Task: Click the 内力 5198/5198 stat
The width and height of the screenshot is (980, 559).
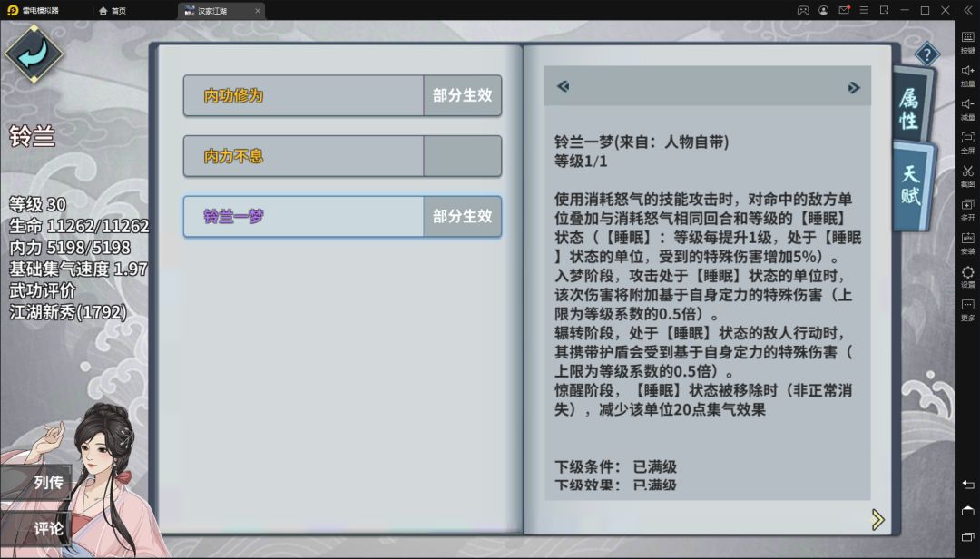Action: point(70,247)
